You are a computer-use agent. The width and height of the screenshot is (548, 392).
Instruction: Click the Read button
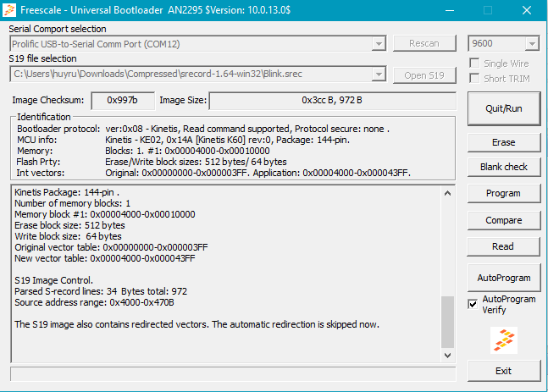[x=504, y=246]
